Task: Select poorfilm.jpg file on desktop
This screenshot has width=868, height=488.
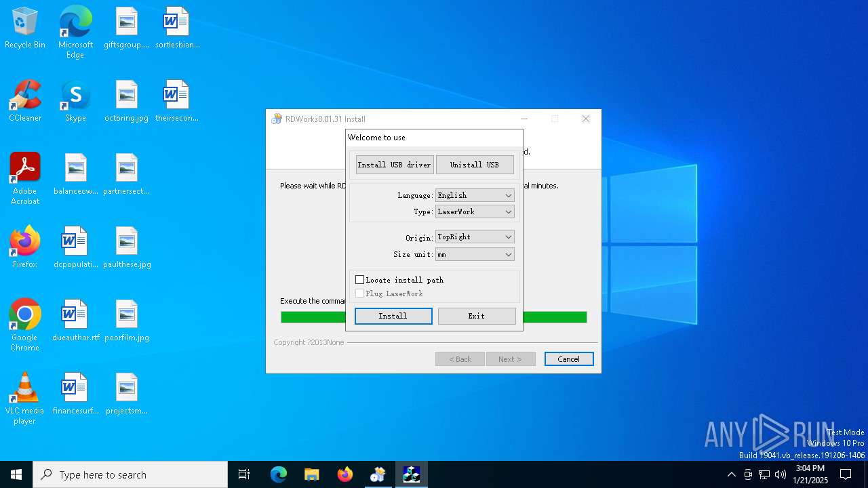Action: (x=126, y=321)
